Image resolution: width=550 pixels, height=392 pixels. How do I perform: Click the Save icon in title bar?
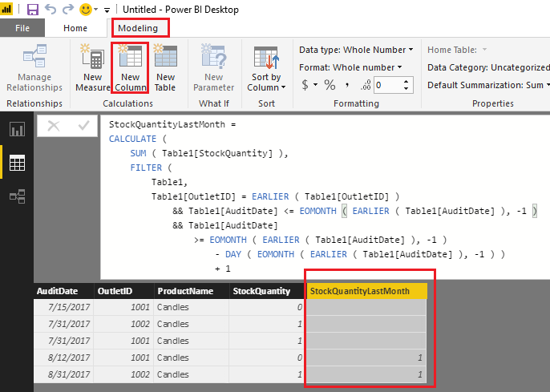point(33,10)
